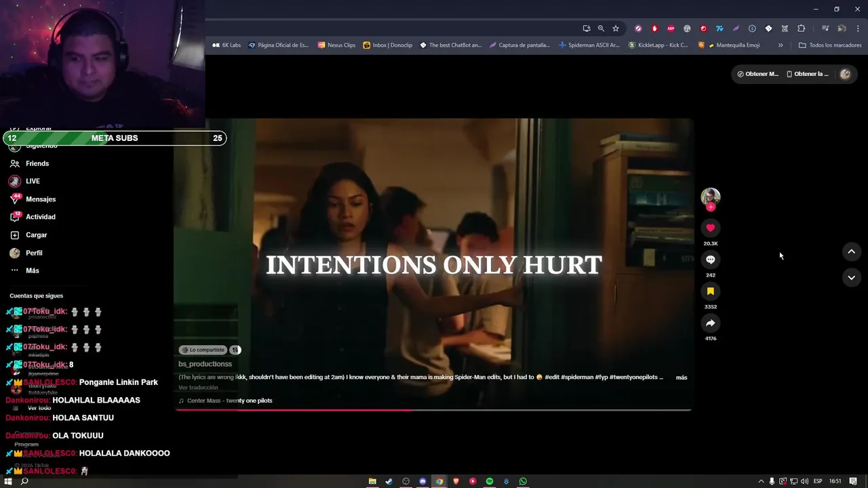Open the Windows notification center icon
Viewport: 868px width, 488px height.
(x=853, y=481)
